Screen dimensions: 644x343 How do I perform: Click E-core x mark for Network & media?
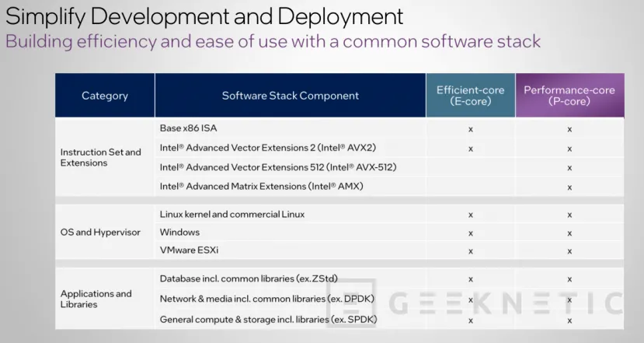pyautogui.click(x=471, y=299)
